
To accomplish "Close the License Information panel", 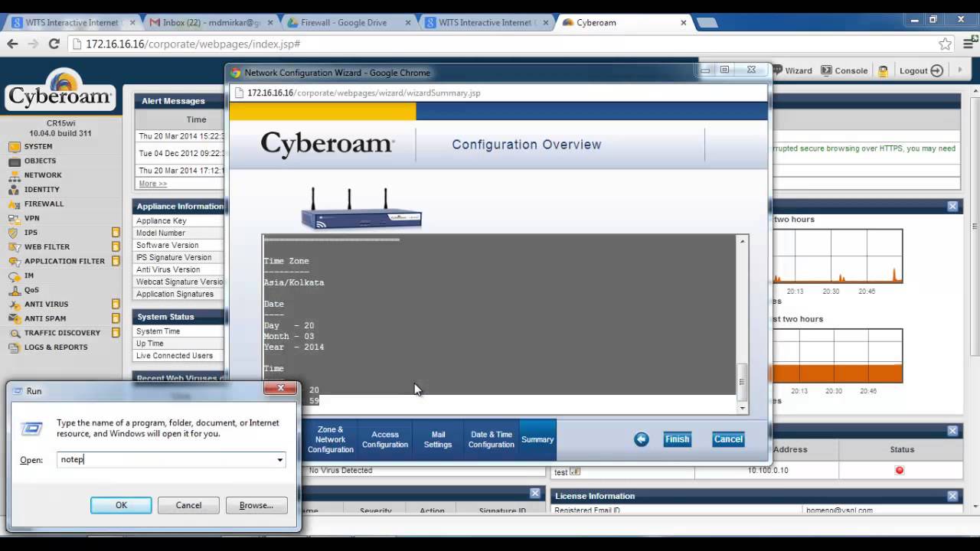I will [x=952, y=496].
